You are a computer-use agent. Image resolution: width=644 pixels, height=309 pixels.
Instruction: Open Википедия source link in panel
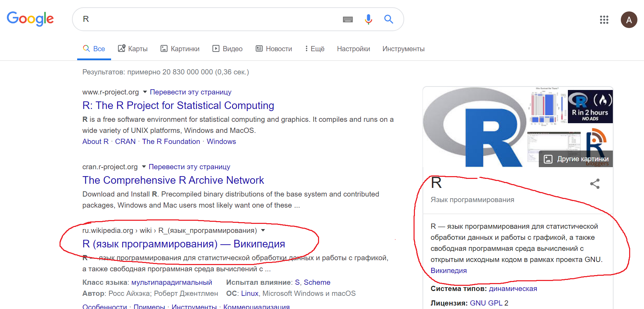(x=448, y=271)
